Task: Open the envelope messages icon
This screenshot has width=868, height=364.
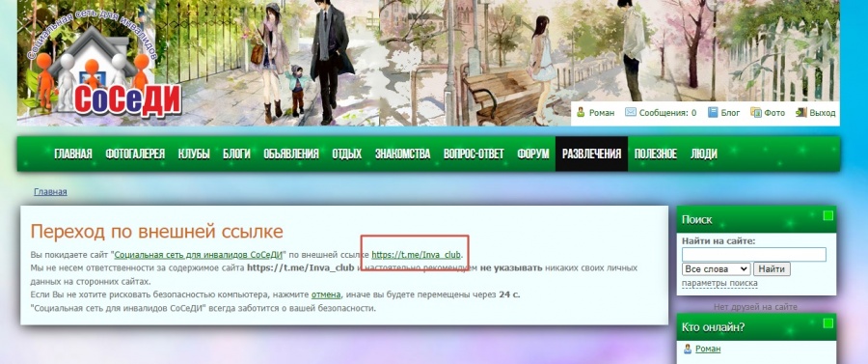Action: point(631,112)
